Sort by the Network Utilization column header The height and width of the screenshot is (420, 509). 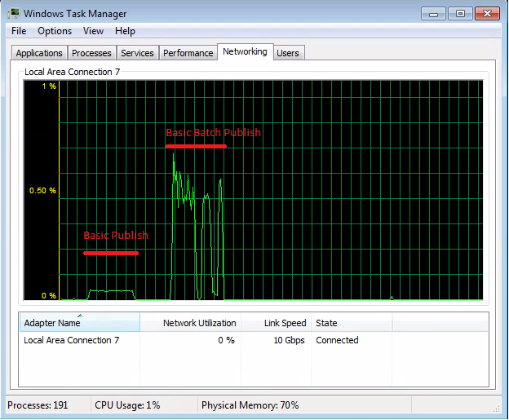(191, 323)
